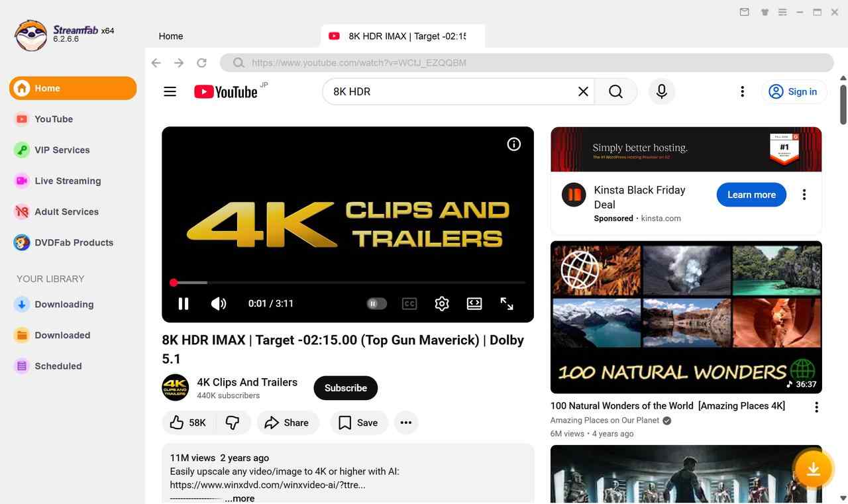
Task: Open Downloading in the library sidebar
Action: 64,305
